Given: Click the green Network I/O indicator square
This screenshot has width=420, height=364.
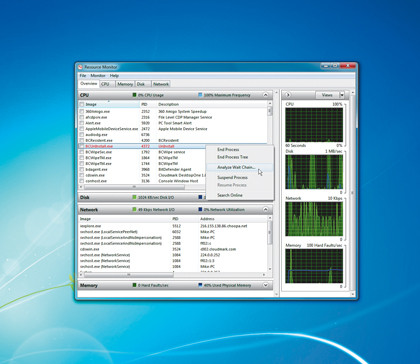Looking at the screenshot, I should 134,209.
